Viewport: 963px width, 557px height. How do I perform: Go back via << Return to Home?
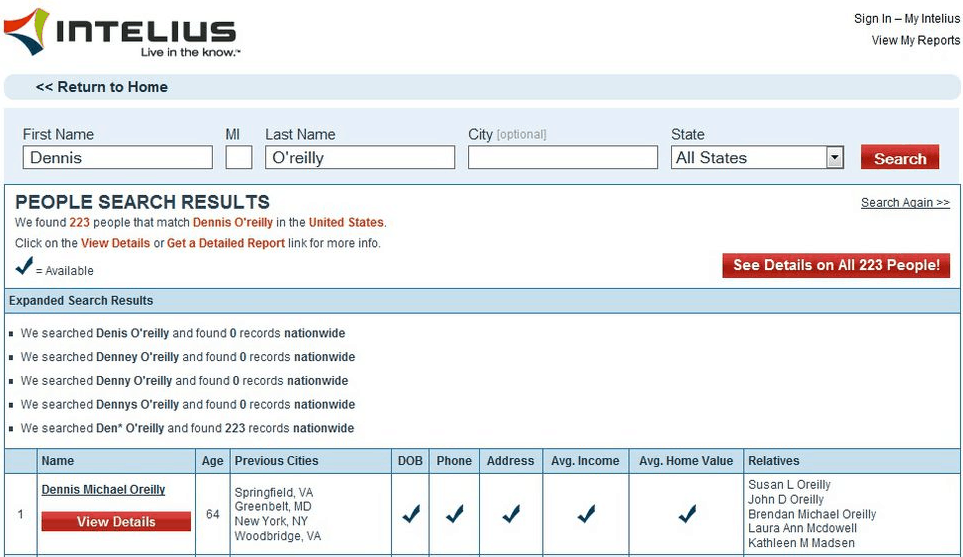click(x=101, y=87)
